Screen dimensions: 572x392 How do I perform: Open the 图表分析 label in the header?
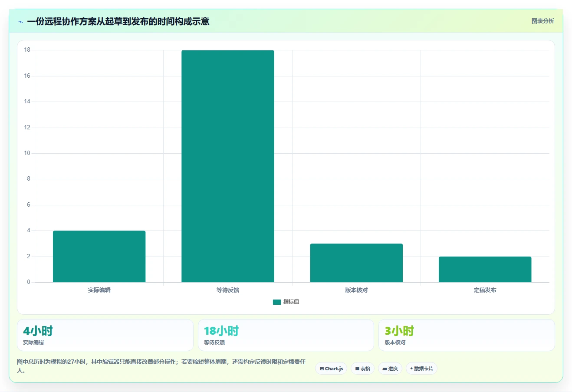tap(542, 21)
